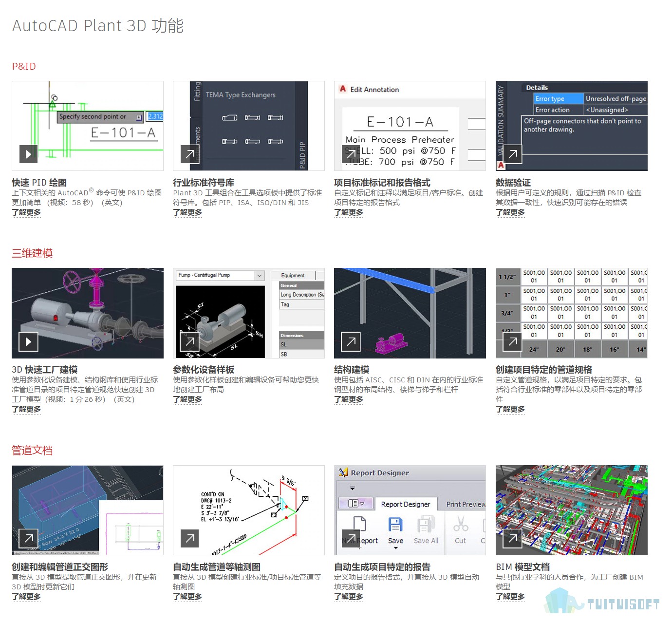Click the 数据验证 heading
Screen dimensions: 672x622
pyautogui.click(x=513, y=183)
